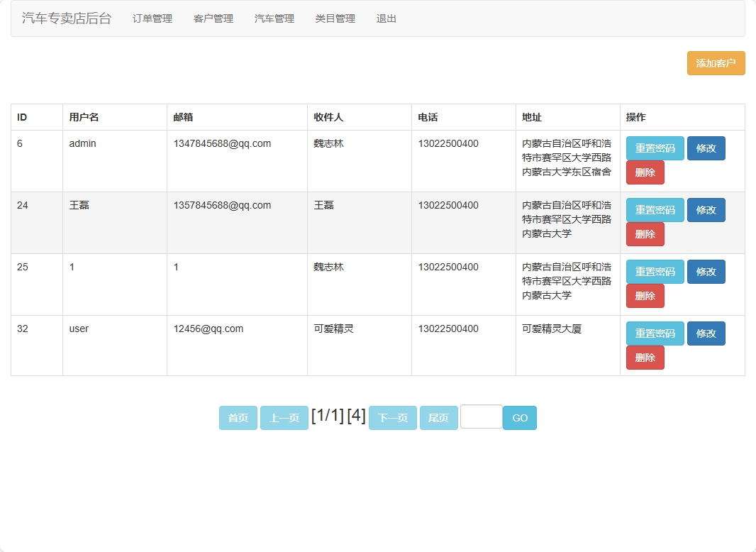Click the 下一页 pagination button
The image size is (756, 552).
click(x=392, y=418)
